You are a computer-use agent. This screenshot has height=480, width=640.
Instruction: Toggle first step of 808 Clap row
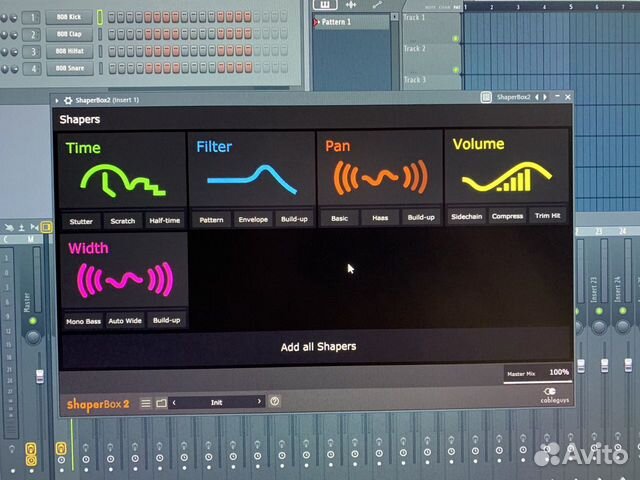111,34
